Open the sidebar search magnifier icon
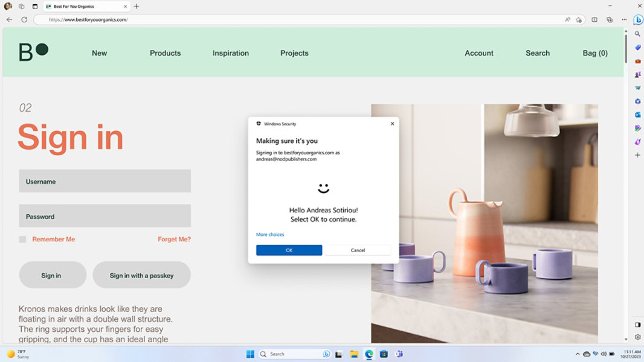The image size is (644, 362). click(637, 34)
